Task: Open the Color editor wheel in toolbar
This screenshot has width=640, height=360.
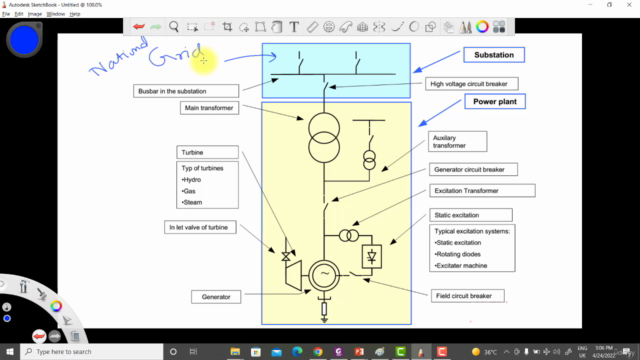Action: [x=482, y=27]
